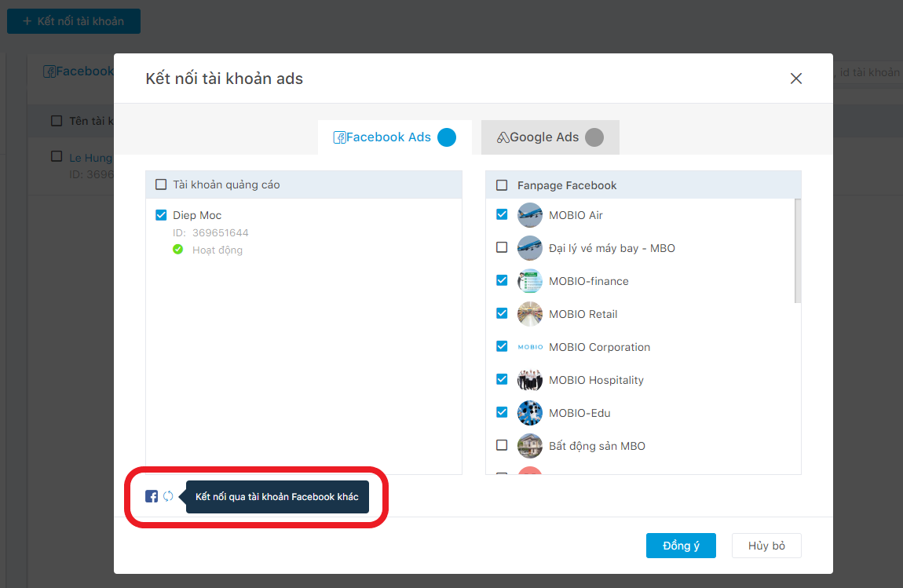Toggle select-all Tài khoản quảng cáo checkbox
Viewport: 903px width, 588px height.
point(161,184)
